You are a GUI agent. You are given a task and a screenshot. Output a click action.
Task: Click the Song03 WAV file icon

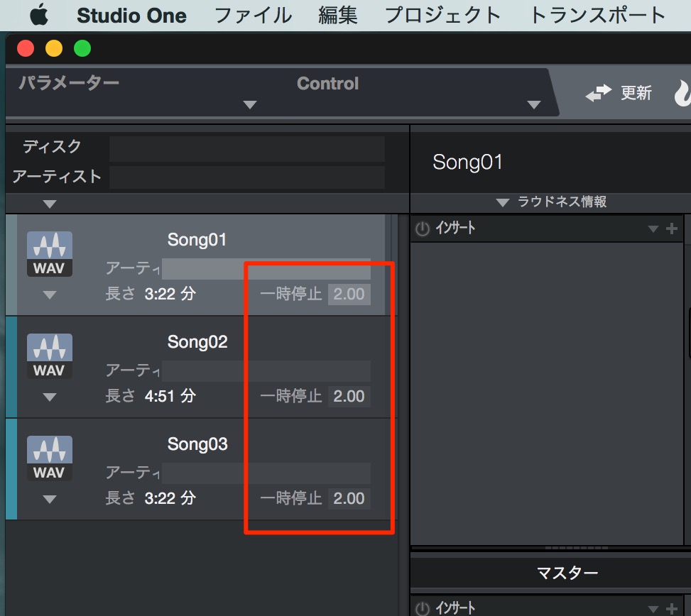point(50,458)
